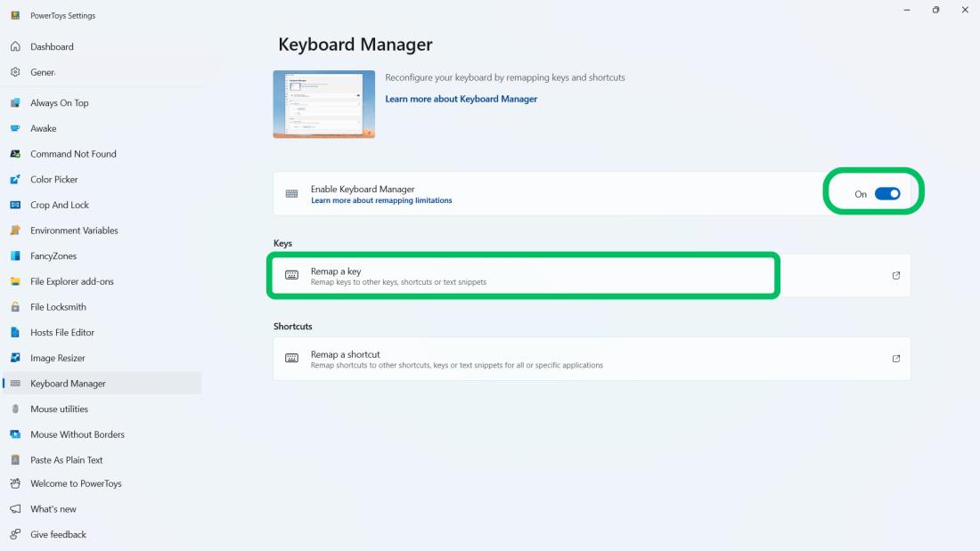Click the PowerToys app logo in title bar
This screenshot has height=551, width=980.
point(16,16)
